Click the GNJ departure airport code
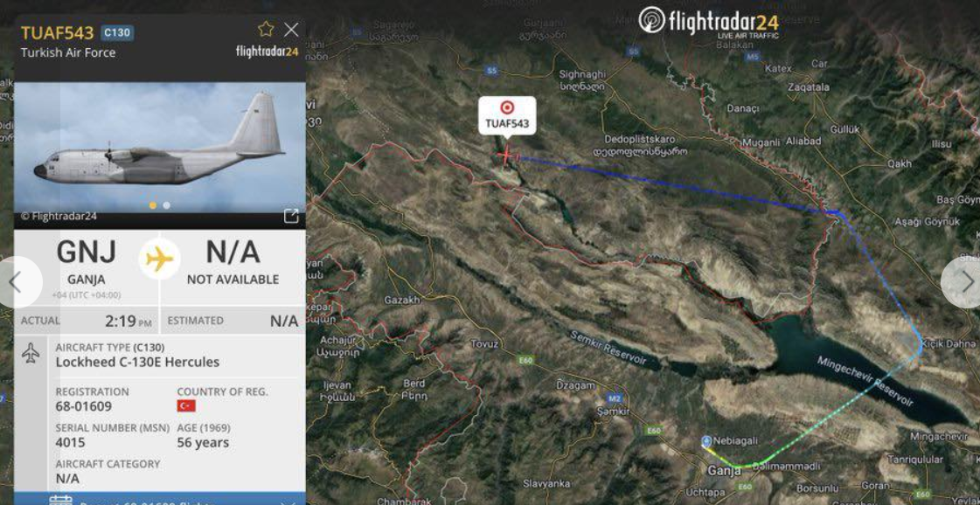Viewport: 980px width, 505px height. (x=87, y=252)
